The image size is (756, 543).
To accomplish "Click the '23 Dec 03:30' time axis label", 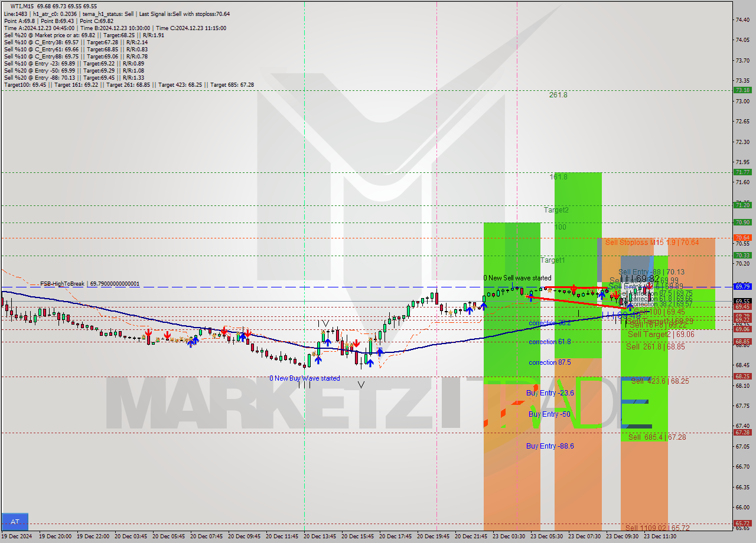I will pos(509,537).
